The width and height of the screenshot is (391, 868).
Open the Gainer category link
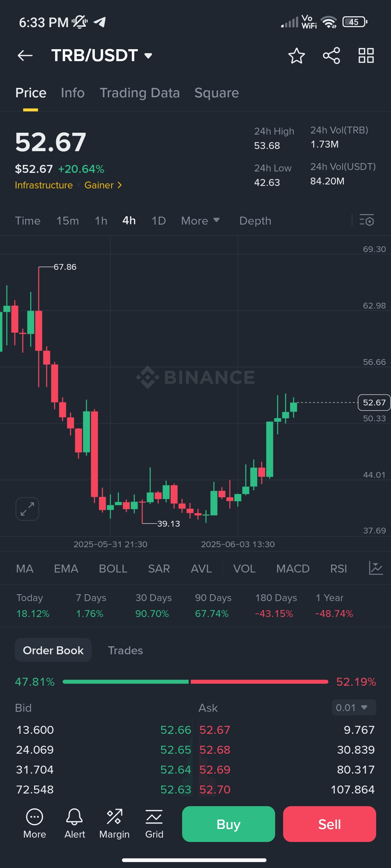pos(103,185)
